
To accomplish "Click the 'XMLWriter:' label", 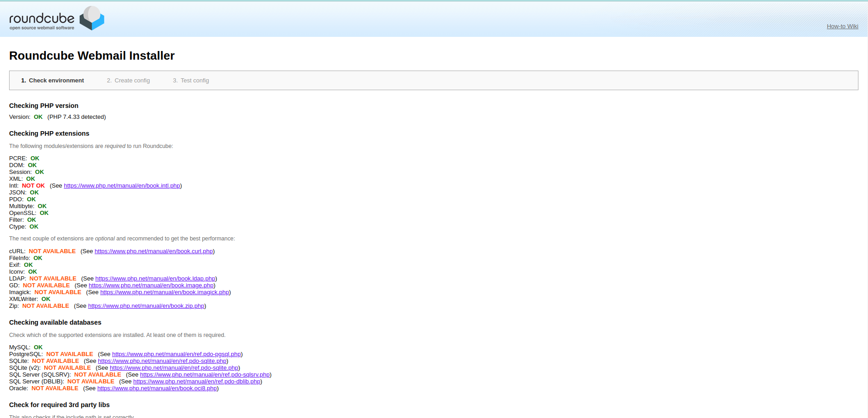I will coord(24,299).
